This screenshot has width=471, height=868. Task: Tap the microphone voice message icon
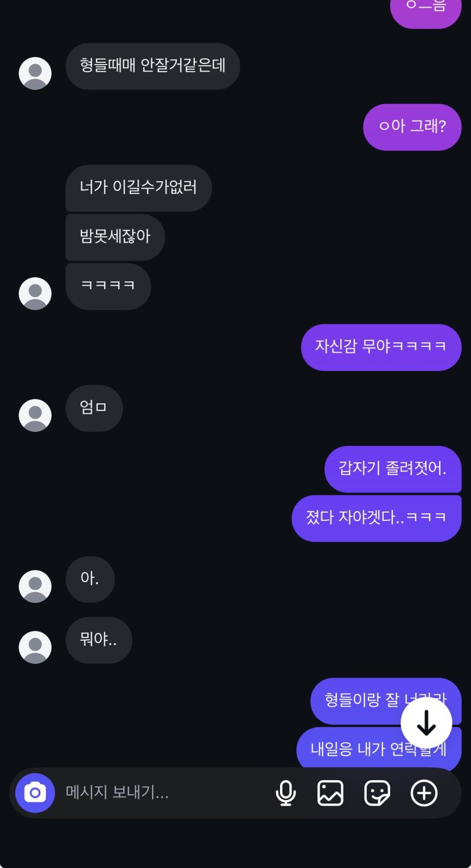pos(285,793)
